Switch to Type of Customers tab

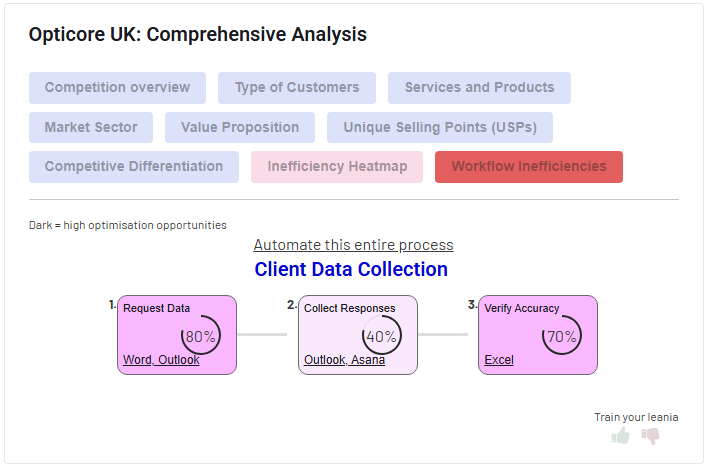tap(297, 88)
